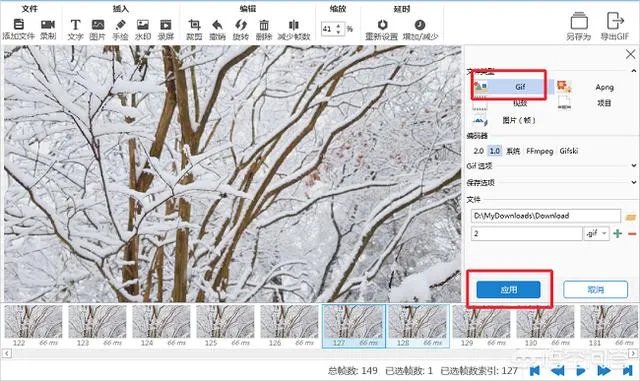640x381 pixels.
Task: Add a 水印 watermark
Action: [x=143, y=25]
